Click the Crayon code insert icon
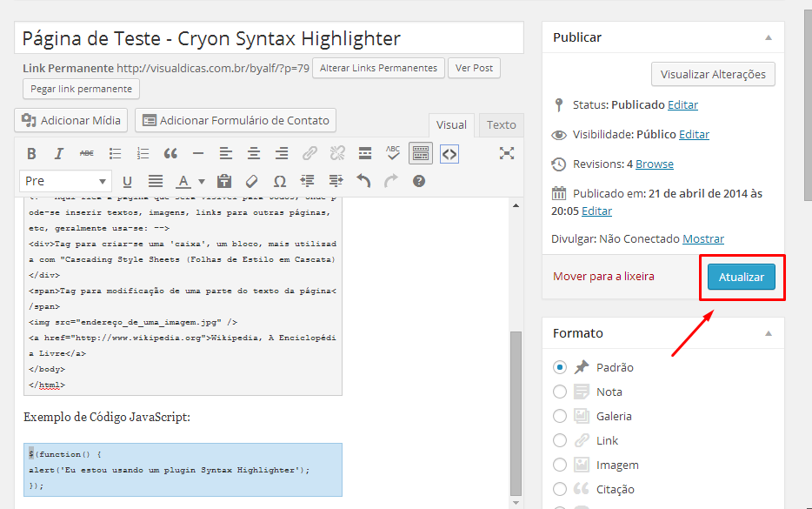 (449, 154)
